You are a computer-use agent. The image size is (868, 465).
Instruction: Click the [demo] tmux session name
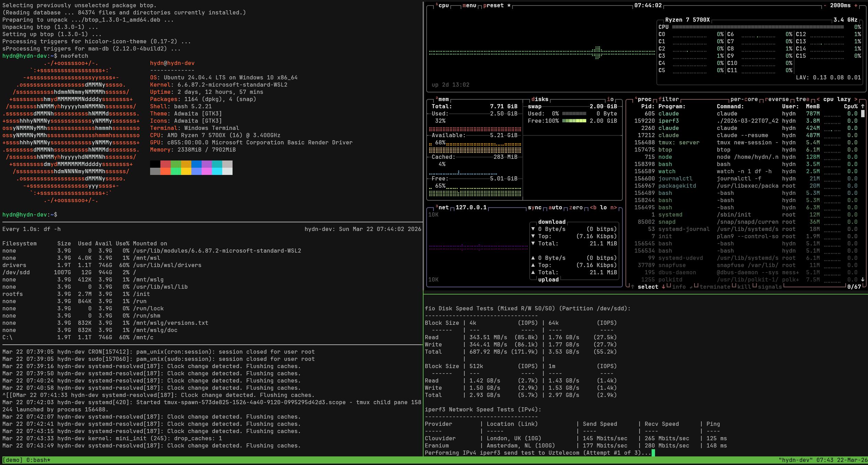[x=12, y=460]
